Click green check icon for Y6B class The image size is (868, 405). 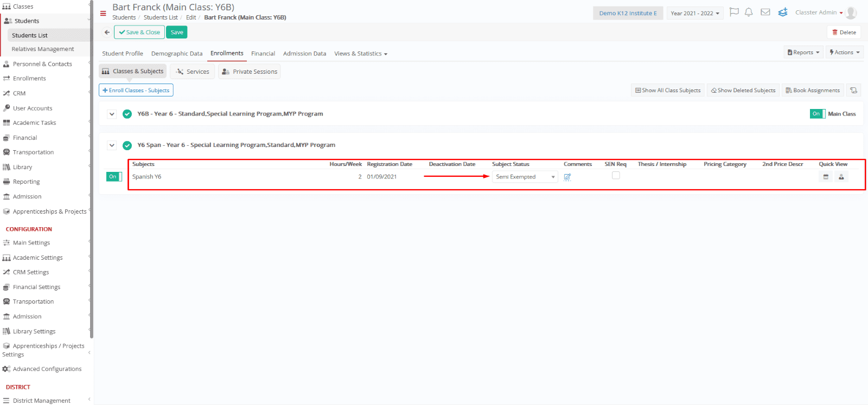point(127,114)
